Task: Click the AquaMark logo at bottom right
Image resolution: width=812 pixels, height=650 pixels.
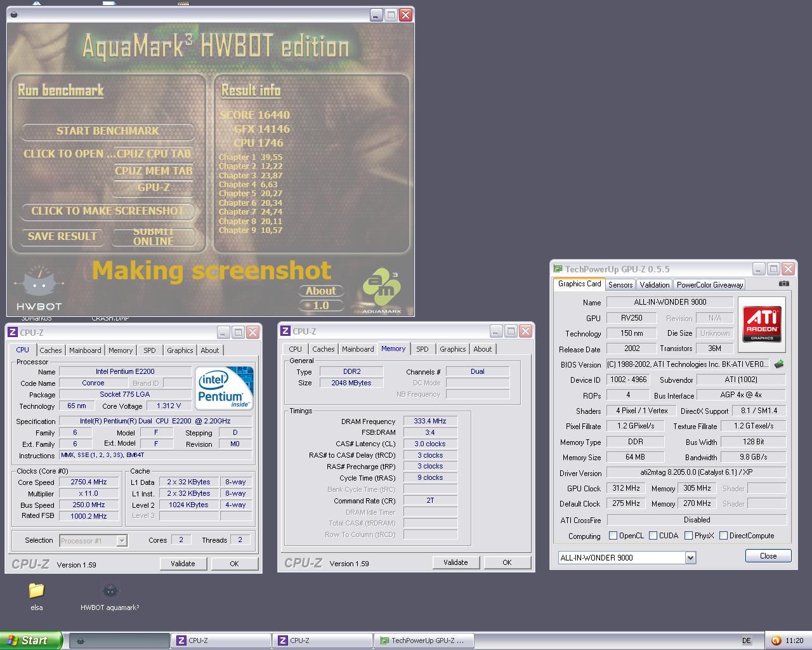Action: [381, 292]
